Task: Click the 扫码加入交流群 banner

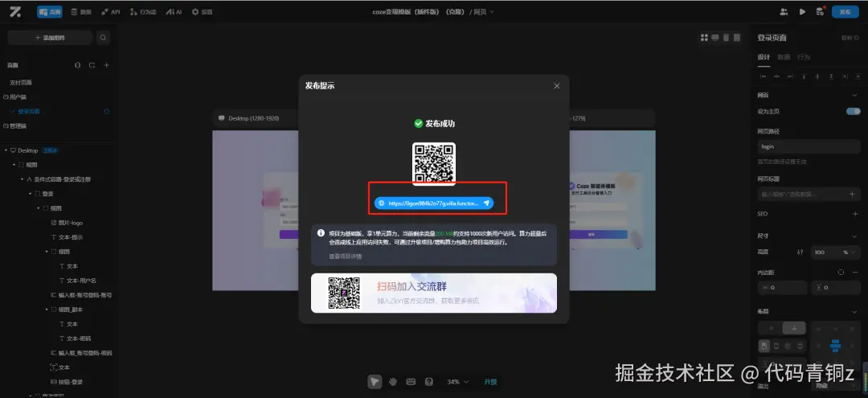Action: point(434,293)
